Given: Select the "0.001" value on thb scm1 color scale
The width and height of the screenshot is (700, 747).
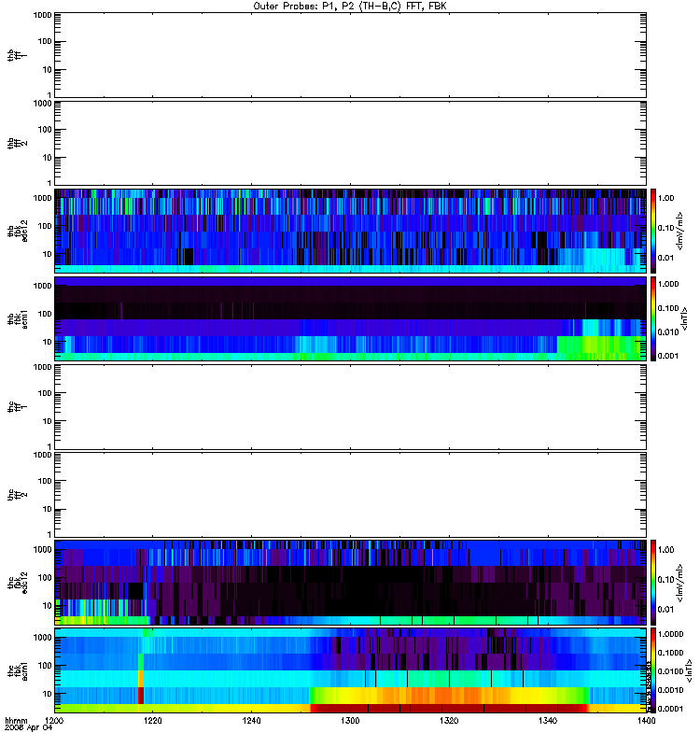Looking at the screenshot, I should pyautogui.click(x=668, y=356).
